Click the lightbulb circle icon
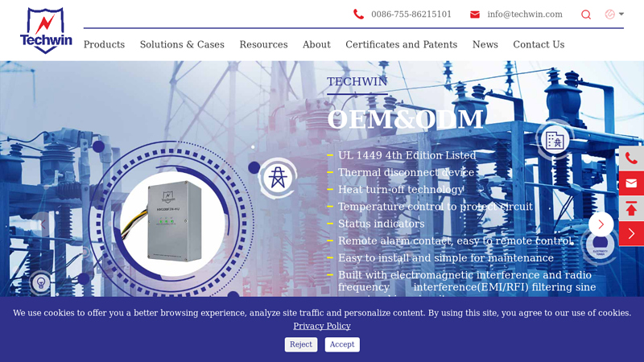The width and height of the screenshot is (644, 362). coord(41,282)
